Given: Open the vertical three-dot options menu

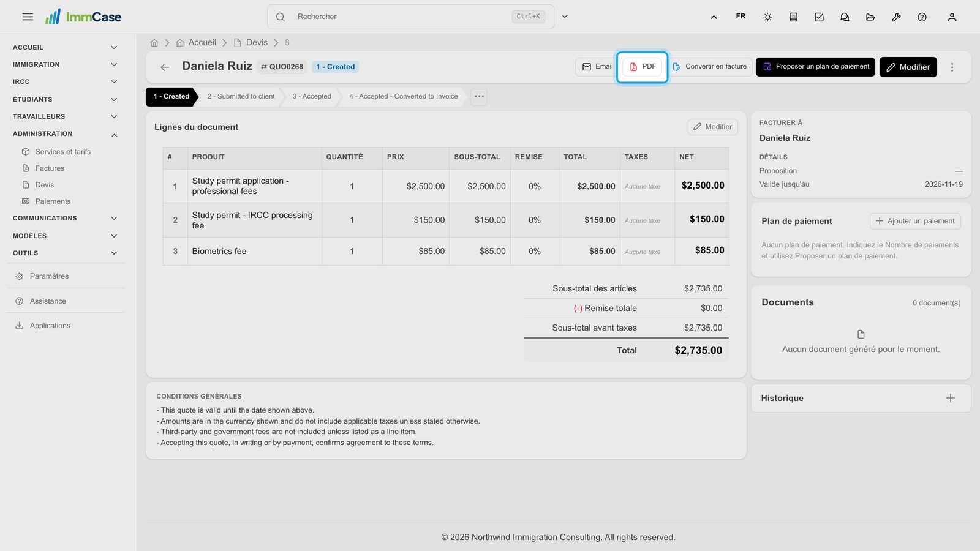Looking at the screenshot, I should [952, 67].
